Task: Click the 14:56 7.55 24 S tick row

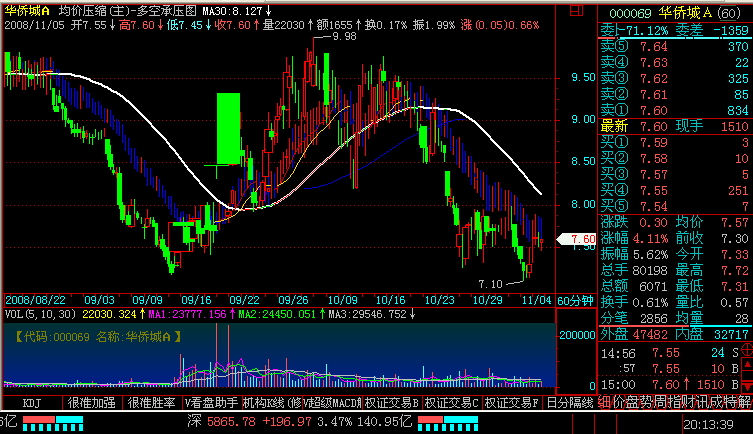Action: point(670,353)
